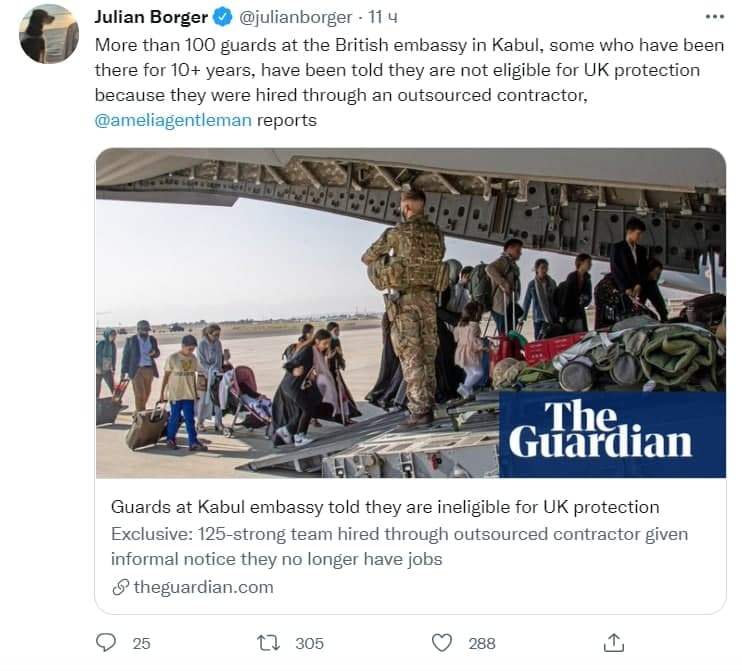Open the Julian Borger display name
This screenshot has width=742, height=671.
point(151,17)
